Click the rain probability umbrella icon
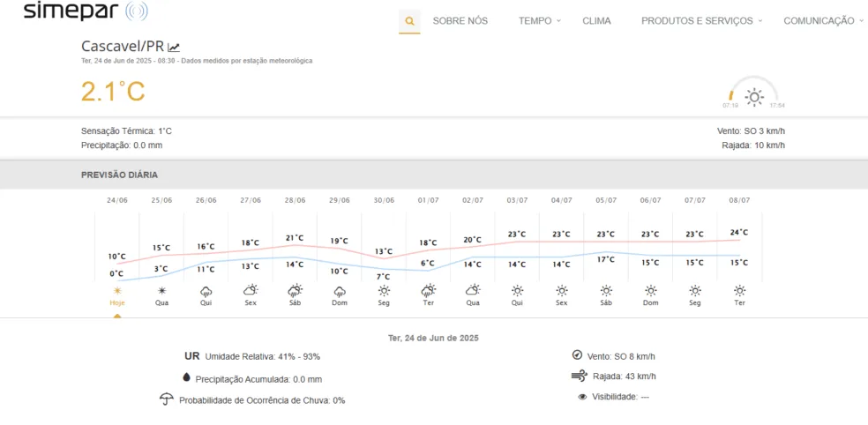The height and width of the screenshot is (425, 868). pos(167,399)
